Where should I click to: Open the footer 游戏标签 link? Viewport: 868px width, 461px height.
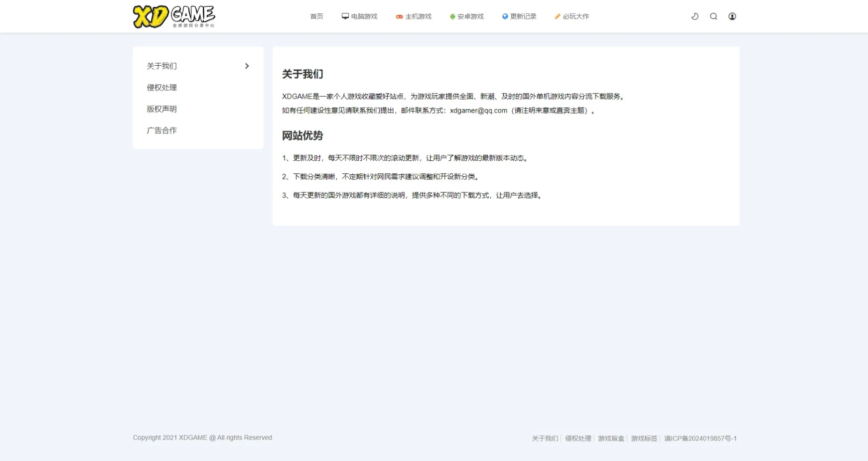(644, 439)
